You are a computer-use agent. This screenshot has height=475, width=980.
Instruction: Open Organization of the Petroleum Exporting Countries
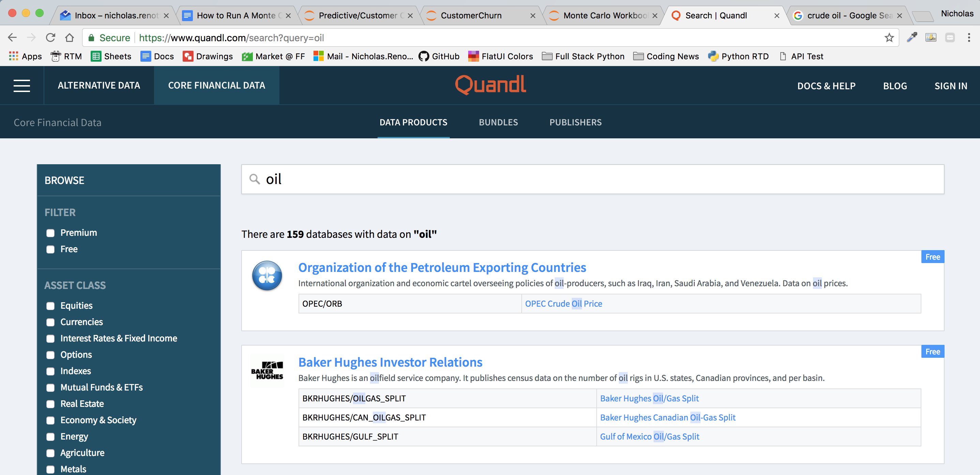[x=442, y=268]
